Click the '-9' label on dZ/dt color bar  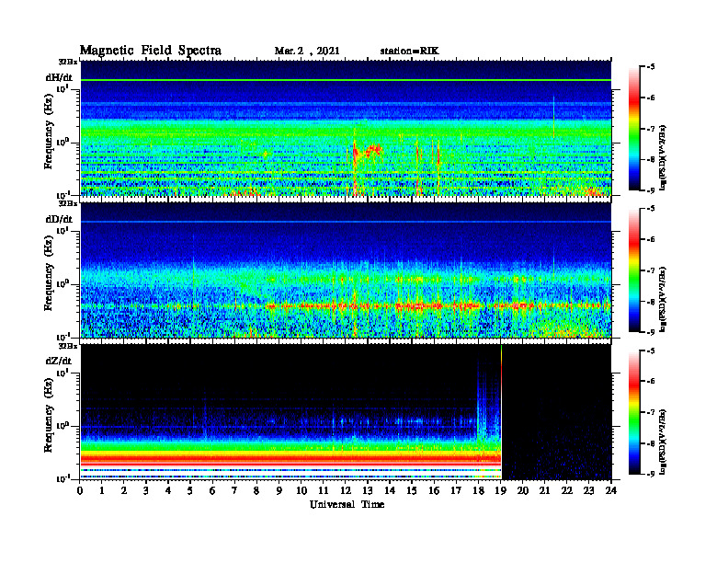[650, 475]
